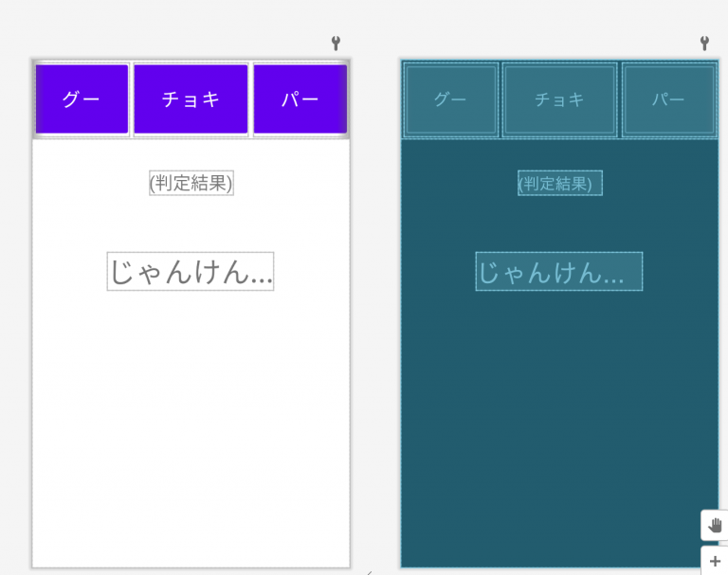Select the グー button in design view
This screenshot has height=575, width=728.
[82, 99]
